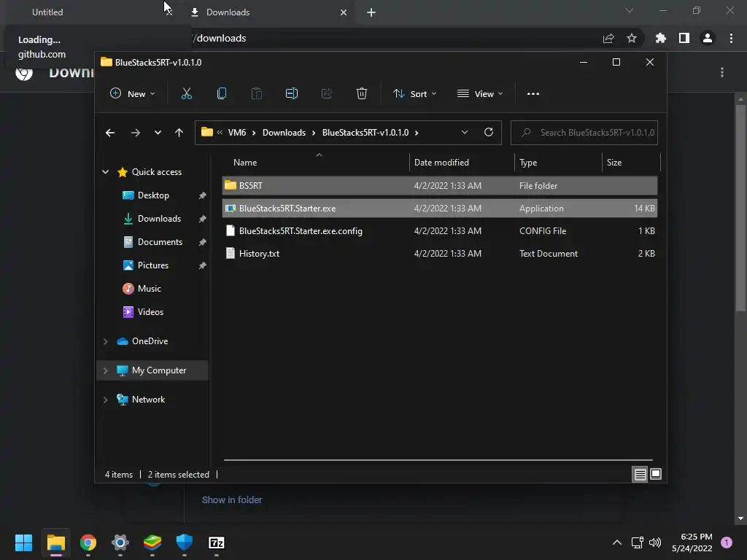The width and height of the screenshot is (747, 560).
Task: Go up one folder level arrow
Action: click(x=179, y=133)
